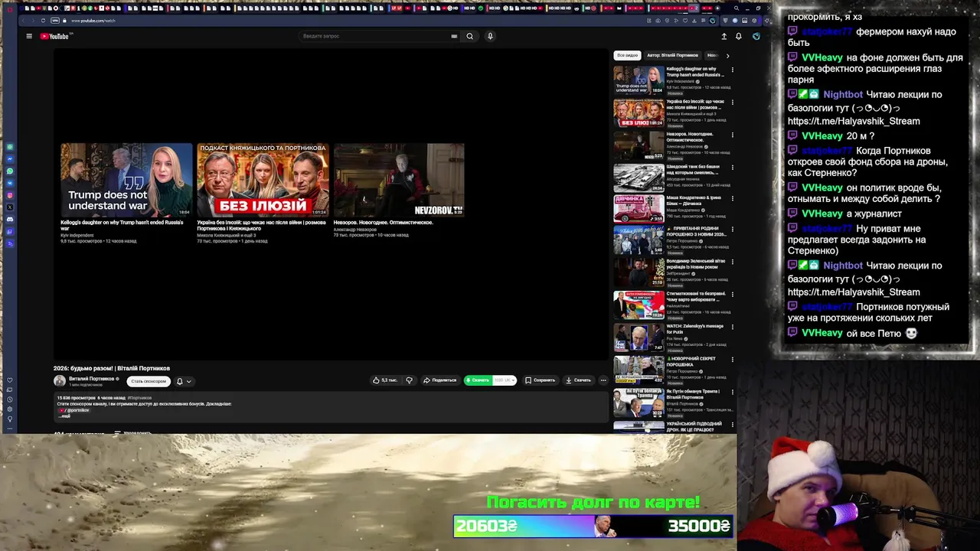Click donation goal bar 'Погасить долг по карте!'
The image size is (980, 551).
(x=593, y=526)
